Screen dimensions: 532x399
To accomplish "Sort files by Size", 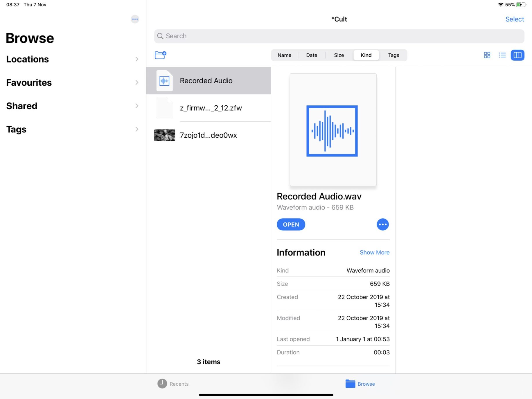I will [x=339, y=55].
